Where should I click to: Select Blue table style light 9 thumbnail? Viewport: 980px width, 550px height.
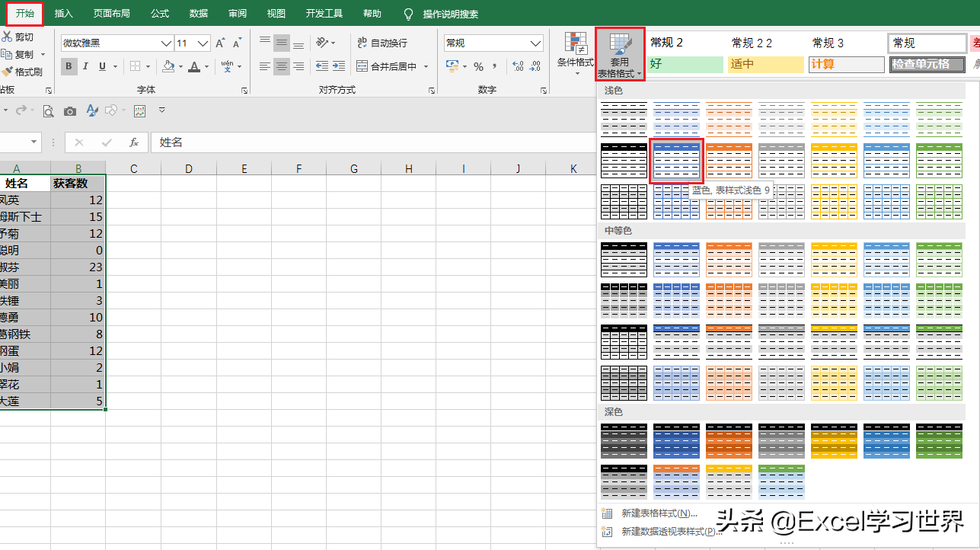[x=676, y=160]
